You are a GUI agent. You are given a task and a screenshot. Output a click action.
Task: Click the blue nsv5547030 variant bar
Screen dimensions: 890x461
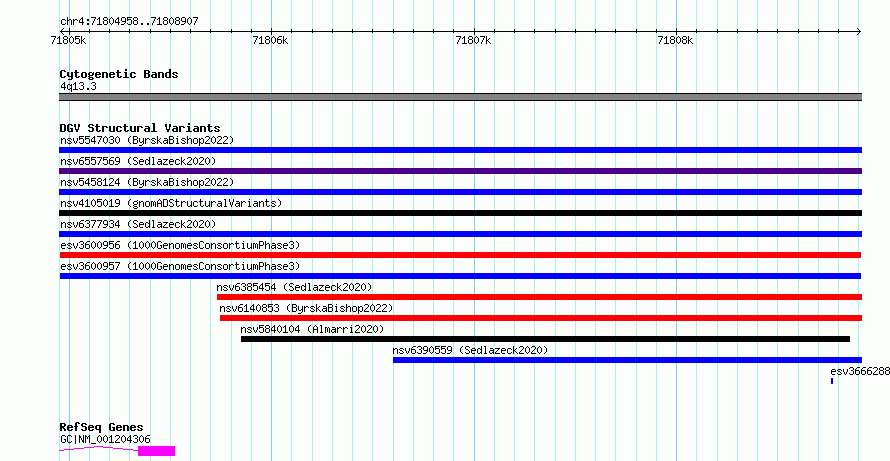tap(460, 150)
